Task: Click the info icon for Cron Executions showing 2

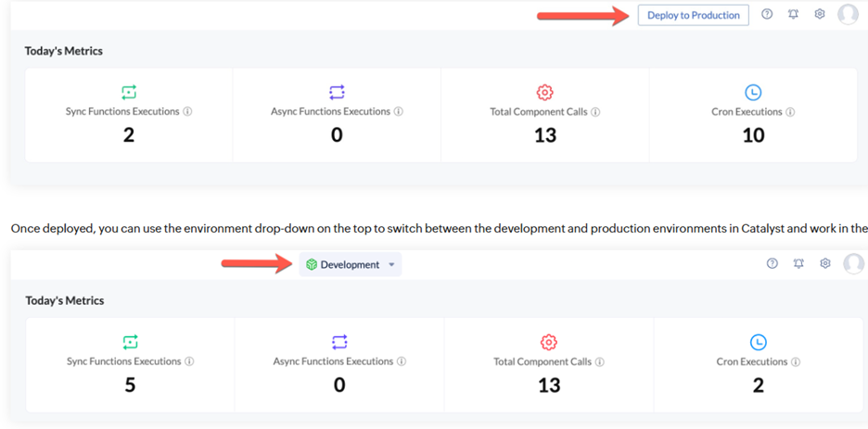Action: pos(795,362)
